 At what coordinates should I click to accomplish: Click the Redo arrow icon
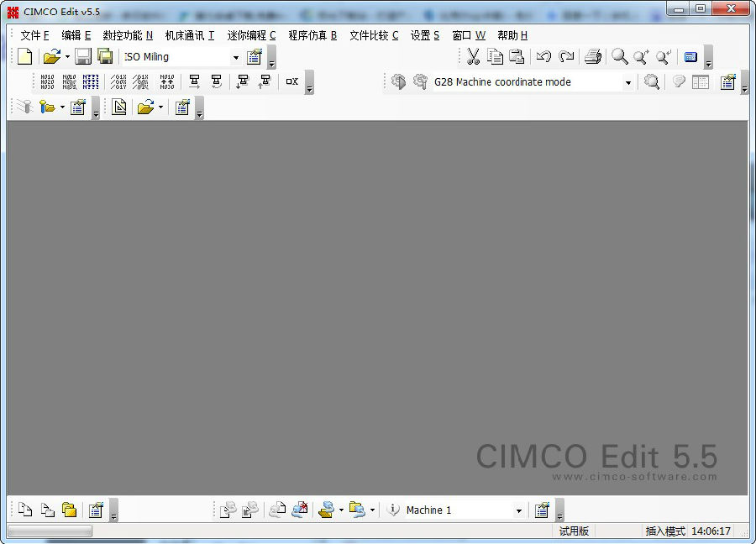(x=566, y=57)
